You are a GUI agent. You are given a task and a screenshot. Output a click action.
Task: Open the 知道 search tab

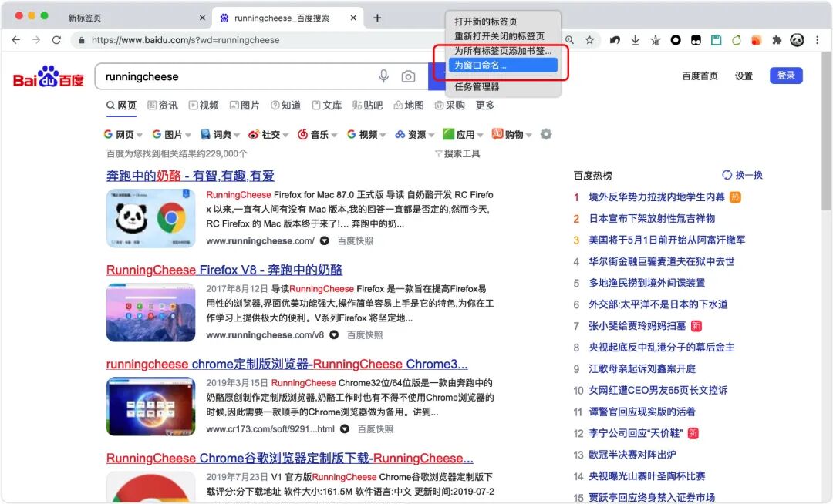286,106
